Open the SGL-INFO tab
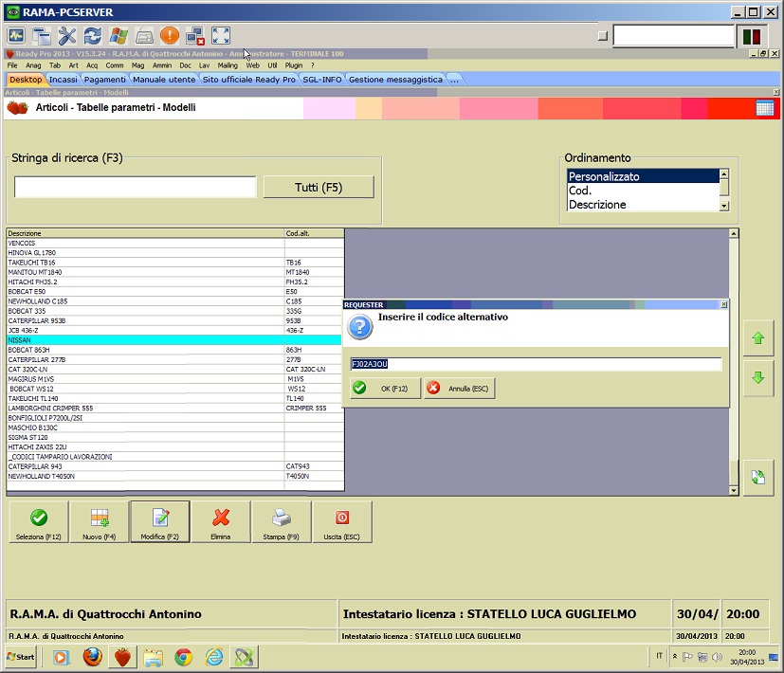The width and height of the screenshot is (784, 673). (322, 80)
